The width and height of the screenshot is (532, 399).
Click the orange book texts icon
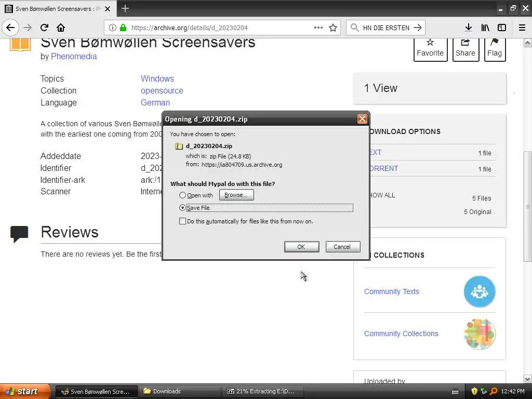coord(20,45)
